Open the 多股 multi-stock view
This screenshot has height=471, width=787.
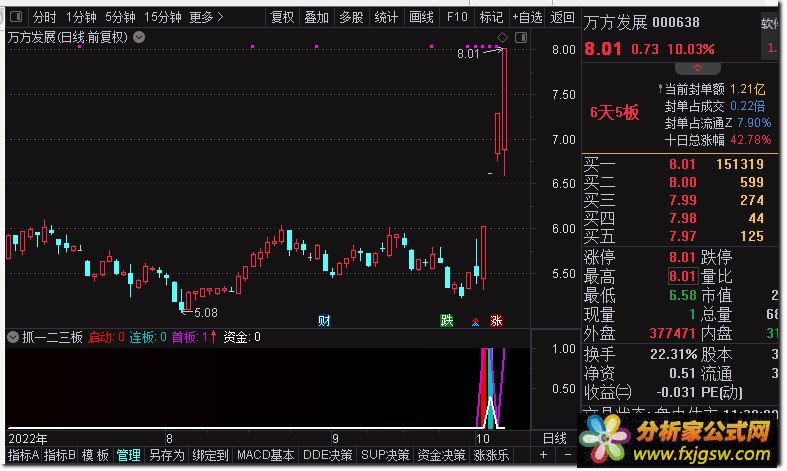point(351,18)
